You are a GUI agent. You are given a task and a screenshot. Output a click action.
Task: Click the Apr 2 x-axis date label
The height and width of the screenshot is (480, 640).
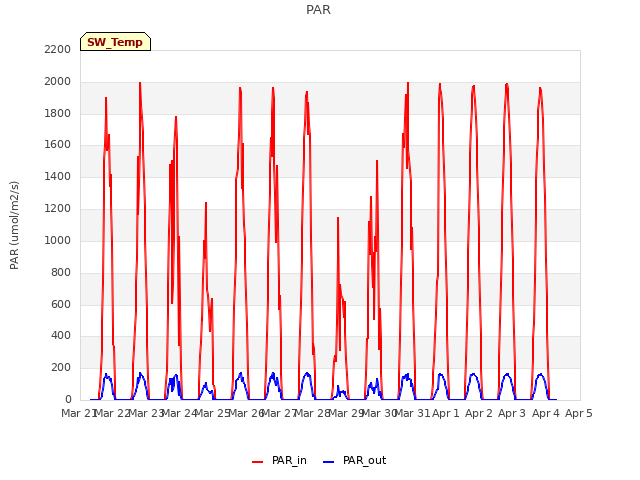tap(479, 413)
